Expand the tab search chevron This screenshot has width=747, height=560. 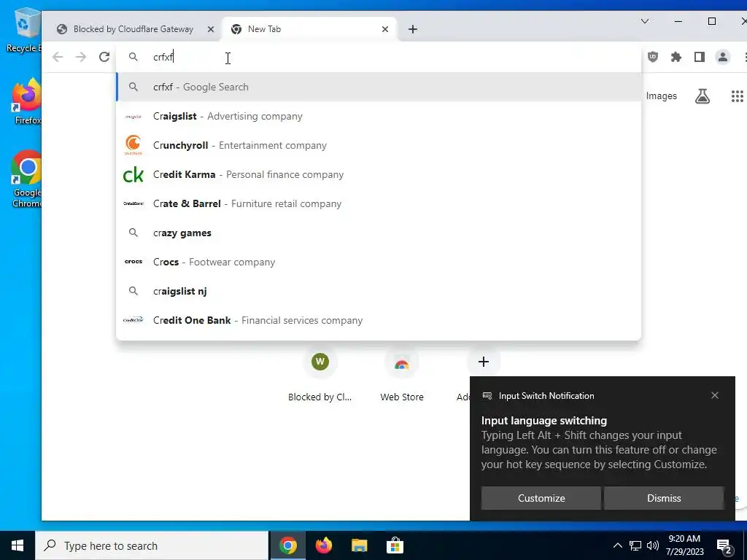click(645, 21)
